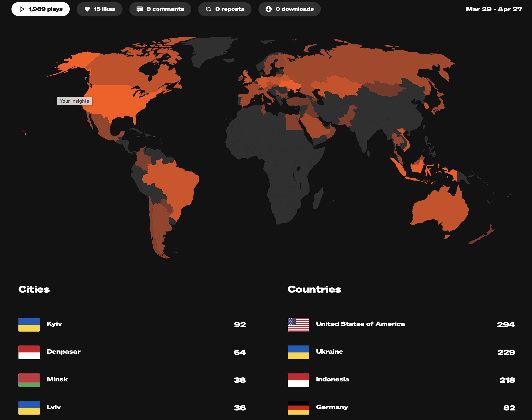Show the 0 reposts tab
532x420 pixels.
tap(225, 9)
